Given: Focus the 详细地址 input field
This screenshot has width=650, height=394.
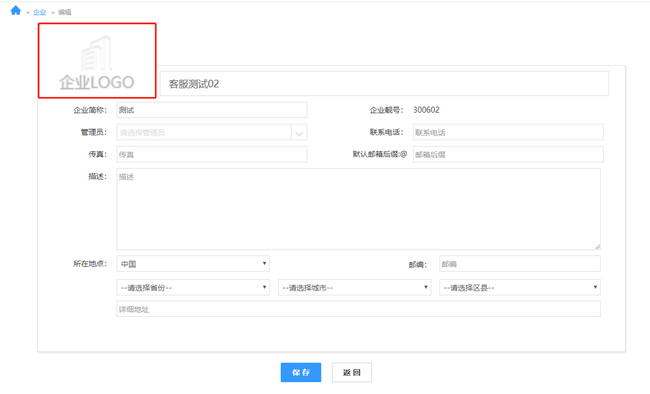Looking at the screenshot, I should tap(358, 309).
